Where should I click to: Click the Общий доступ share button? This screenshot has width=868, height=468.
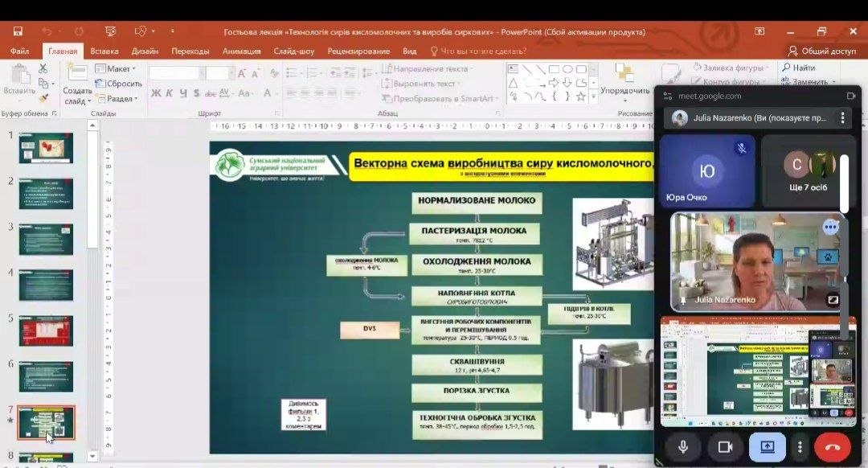pos(822,51)
